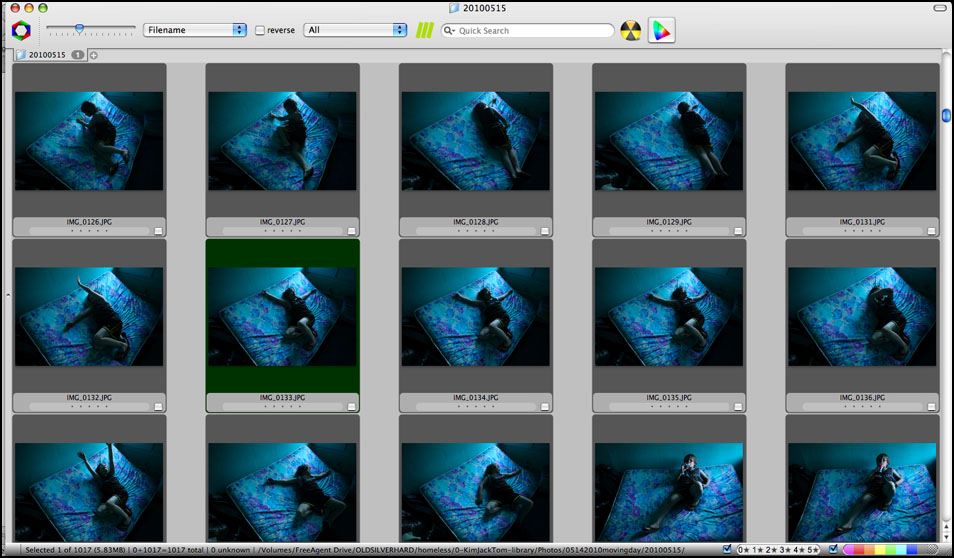Filter by 1 star rating
The height and width of the screenshot is (558, 954).
[757, 550]
